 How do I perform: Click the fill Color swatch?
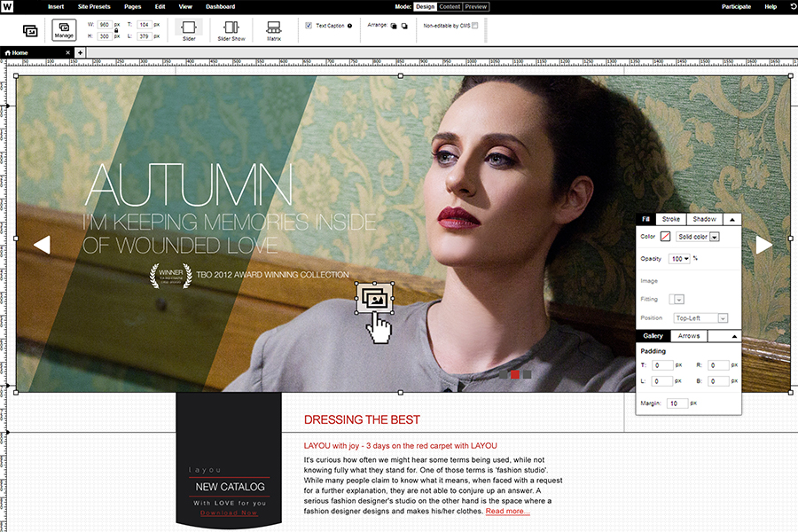click(x=665, y=237)
